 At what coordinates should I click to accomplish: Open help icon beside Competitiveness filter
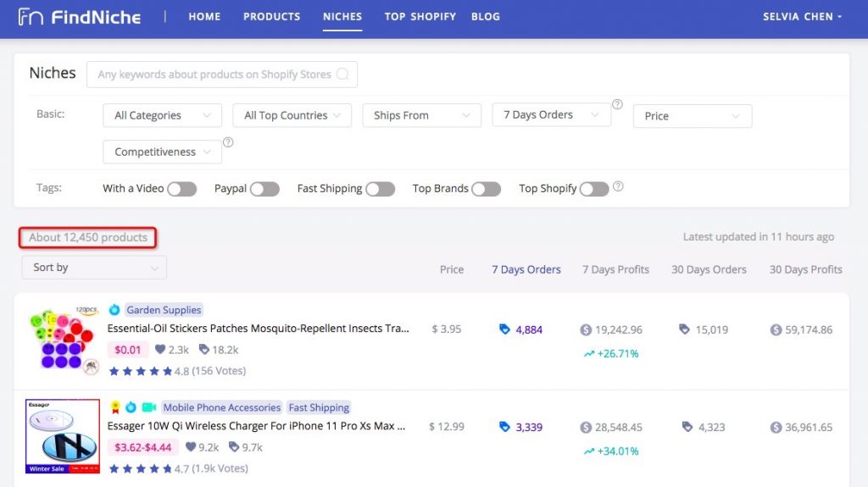click(228, 142)
